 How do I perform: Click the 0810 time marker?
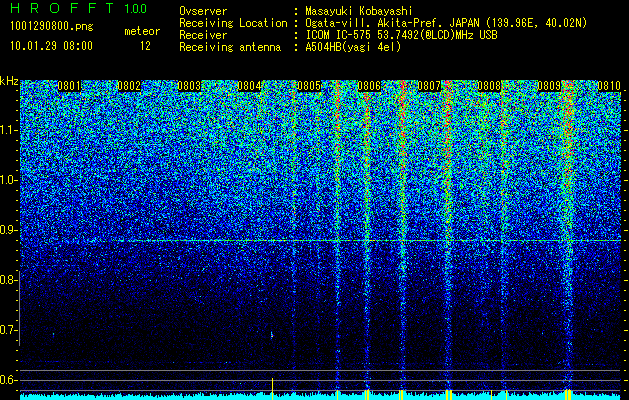point(609,86)
